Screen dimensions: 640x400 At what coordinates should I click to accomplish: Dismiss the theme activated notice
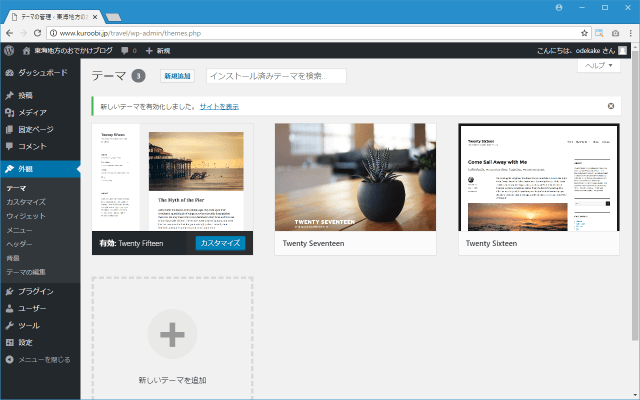(611, 106)
